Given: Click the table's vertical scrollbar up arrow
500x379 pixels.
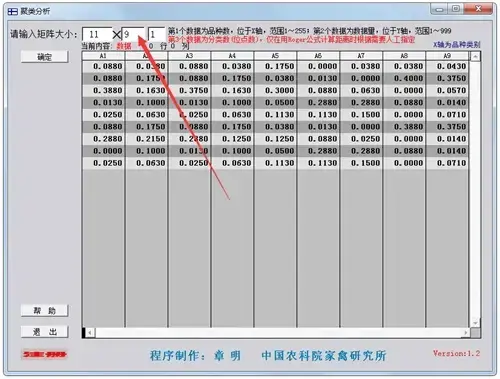Looking at the screenshot, I should tap(475, 57).
